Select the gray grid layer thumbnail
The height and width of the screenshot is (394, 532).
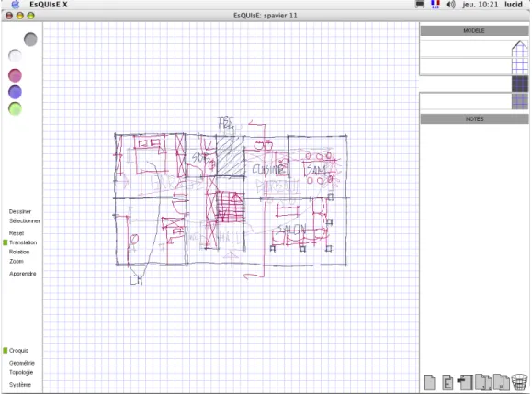(520, 101)
